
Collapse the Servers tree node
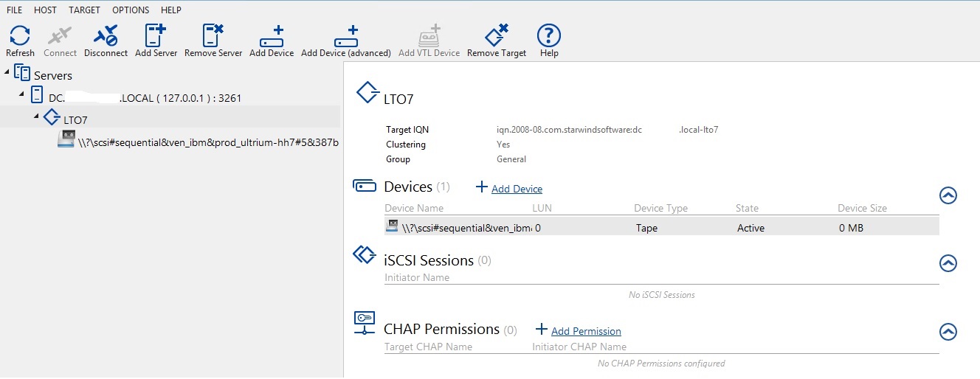[x=7, y=72]
